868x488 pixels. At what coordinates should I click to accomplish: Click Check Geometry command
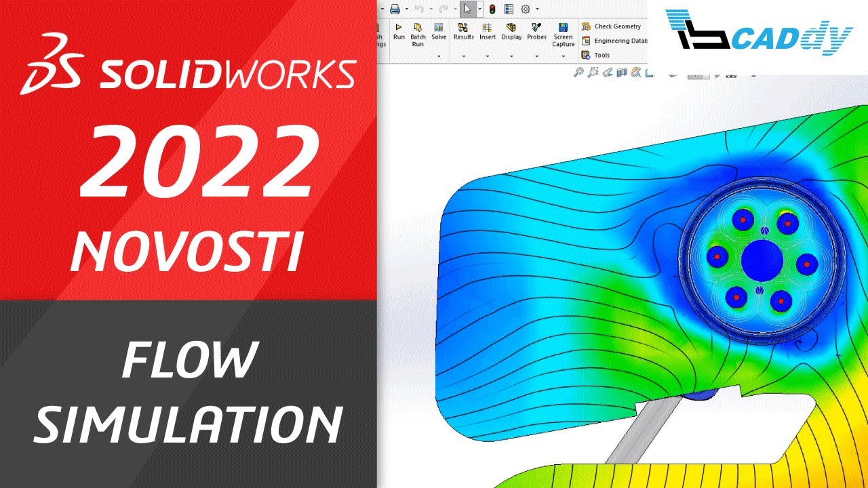click(x=611, y=26)
